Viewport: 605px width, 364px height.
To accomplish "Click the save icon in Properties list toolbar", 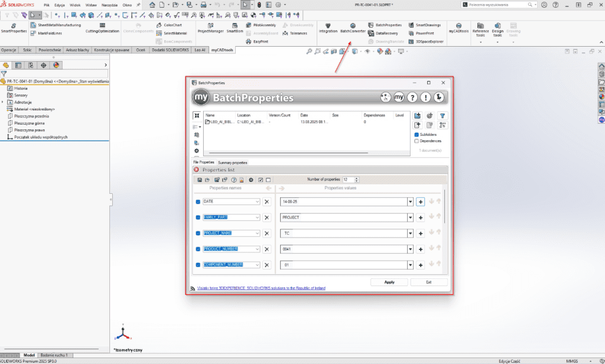I will point(200,180).
